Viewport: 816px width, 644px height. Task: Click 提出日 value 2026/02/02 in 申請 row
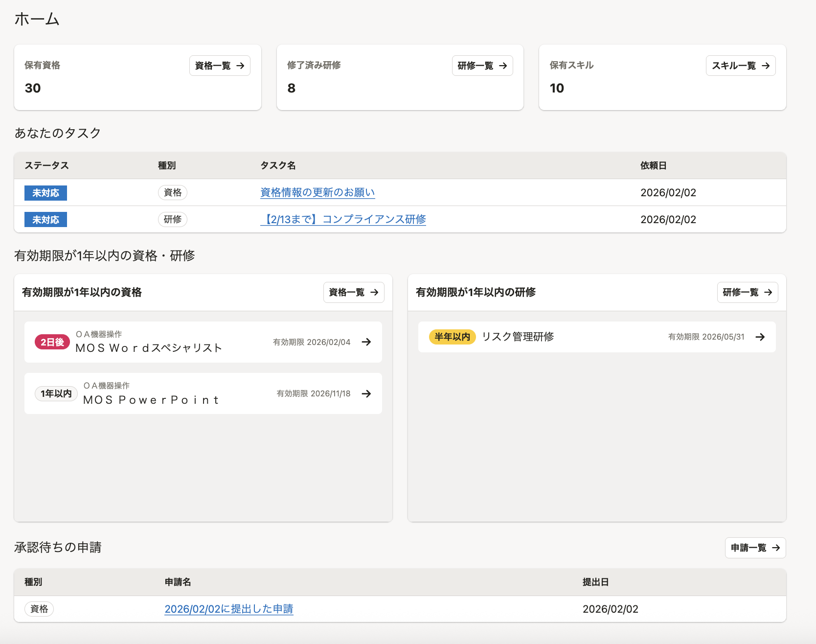click(x=611, y=609)
